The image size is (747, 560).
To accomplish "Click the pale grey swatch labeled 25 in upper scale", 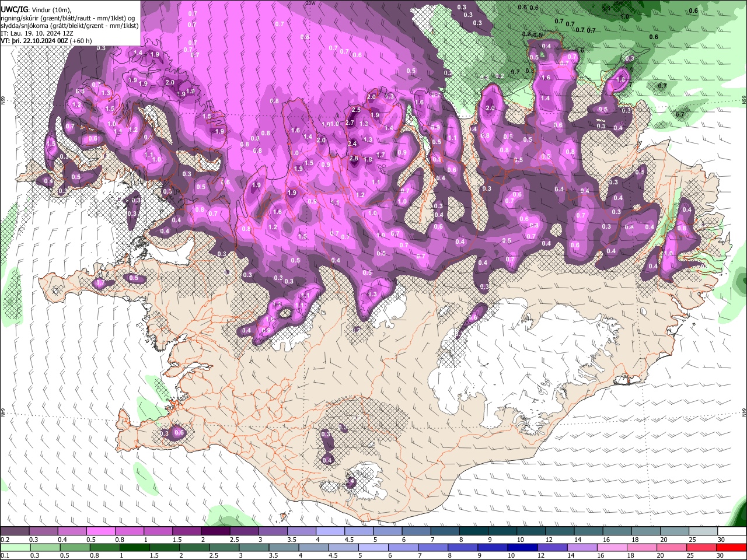I will pos(704,531).
